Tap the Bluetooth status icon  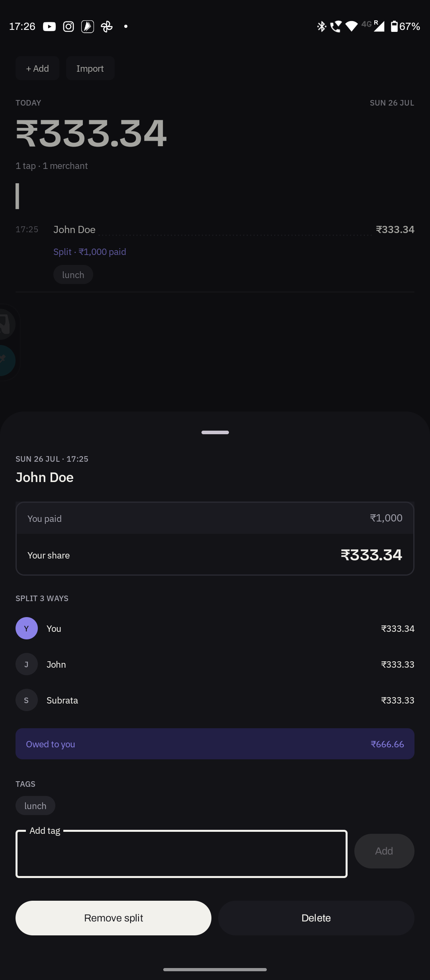(321, 27)
